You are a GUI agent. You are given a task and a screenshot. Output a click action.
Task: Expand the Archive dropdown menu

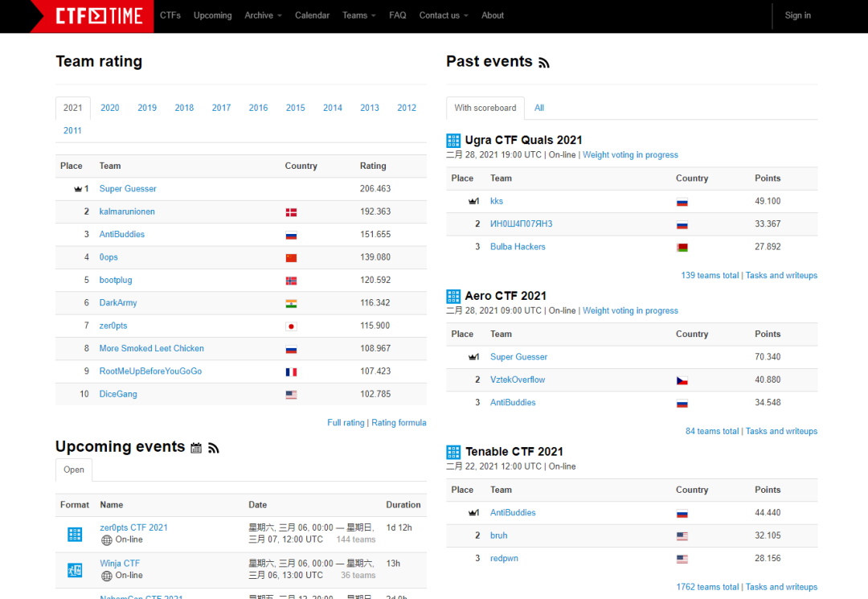263,15
